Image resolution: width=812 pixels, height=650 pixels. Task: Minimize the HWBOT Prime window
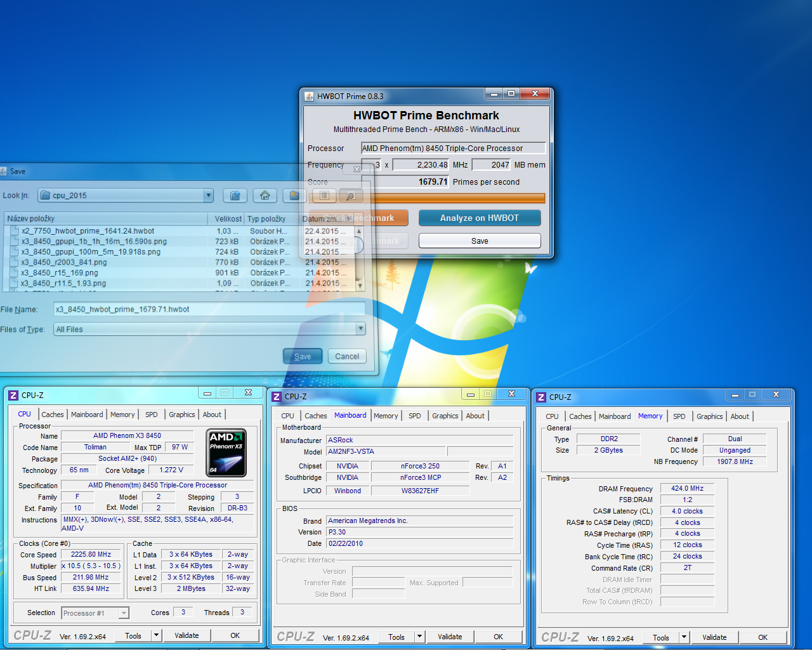click(494, 93)
